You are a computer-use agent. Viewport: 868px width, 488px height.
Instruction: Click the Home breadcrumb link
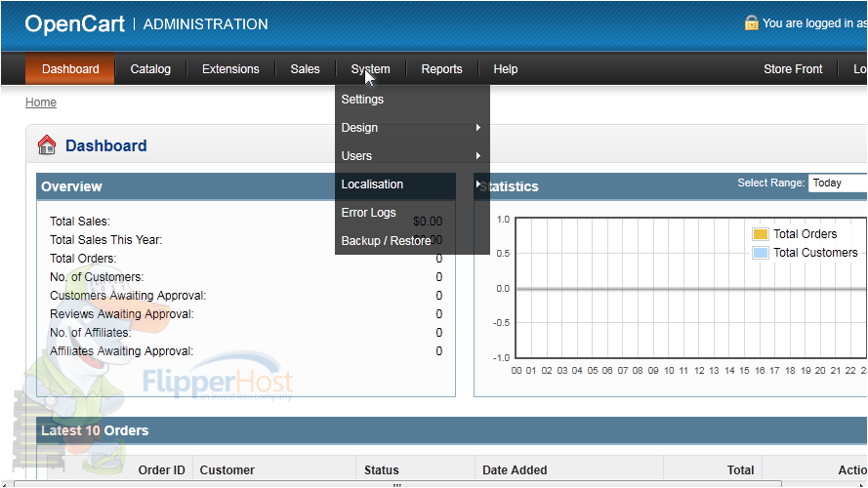(41, 102)
